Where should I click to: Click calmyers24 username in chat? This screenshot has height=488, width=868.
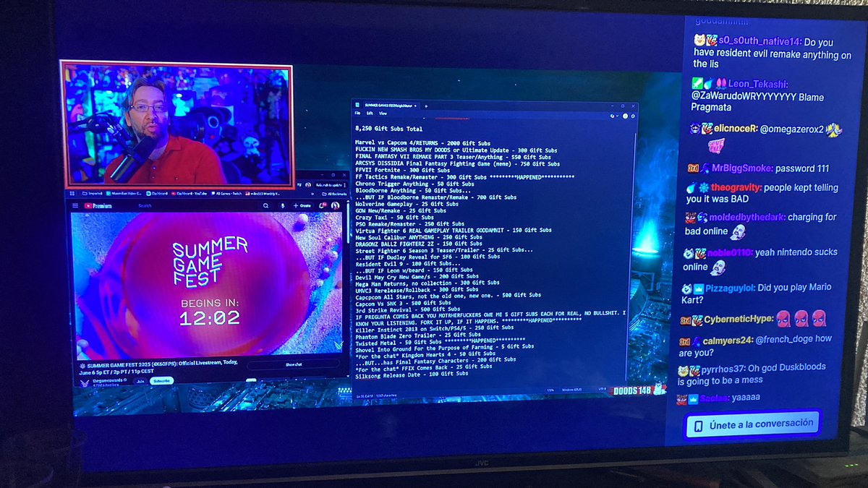point(726,339)
